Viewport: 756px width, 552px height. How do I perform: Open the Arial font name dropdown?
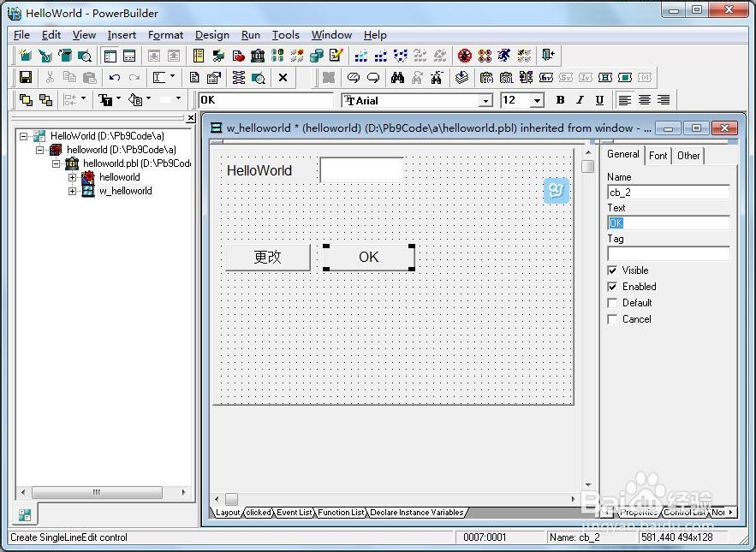click(486, 100)
